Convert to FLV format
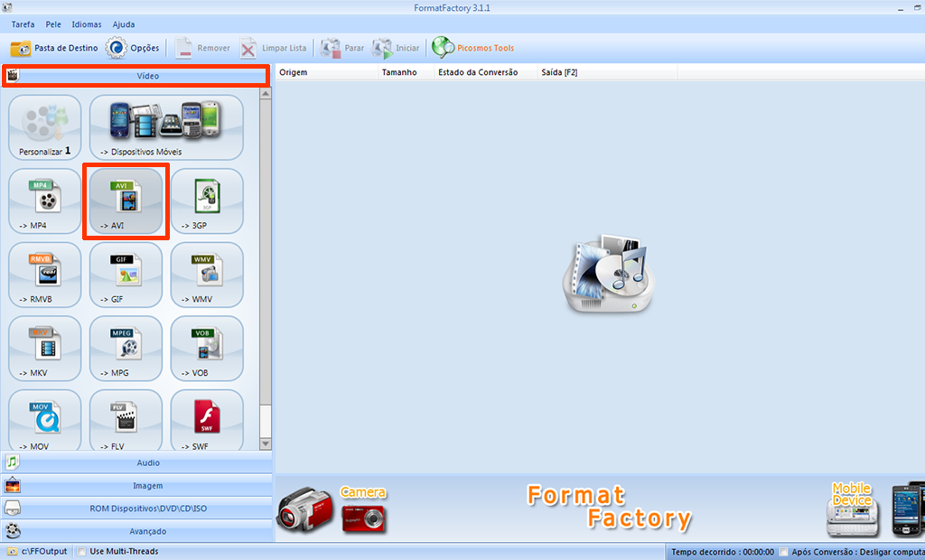The width and height of the screenshot is (925, 560). (126, 420)
